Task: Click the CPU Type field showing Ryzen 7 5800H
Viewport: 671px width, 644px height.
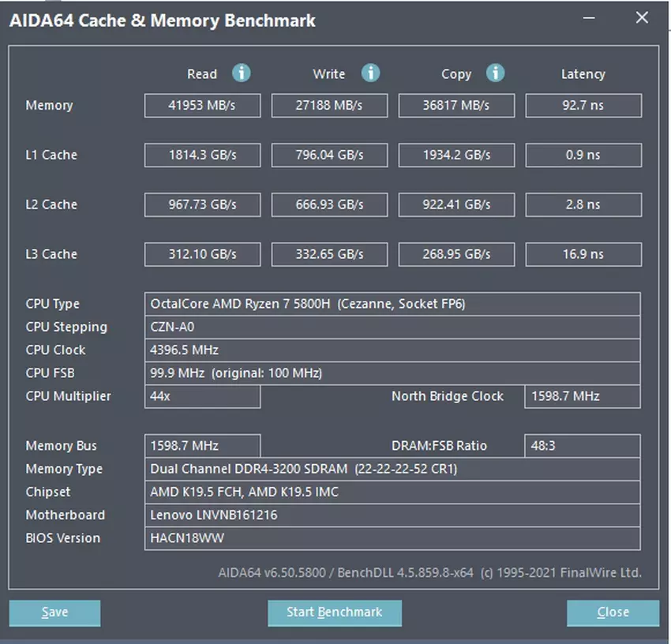Action: pyautogui.click(x=392, y=304)
